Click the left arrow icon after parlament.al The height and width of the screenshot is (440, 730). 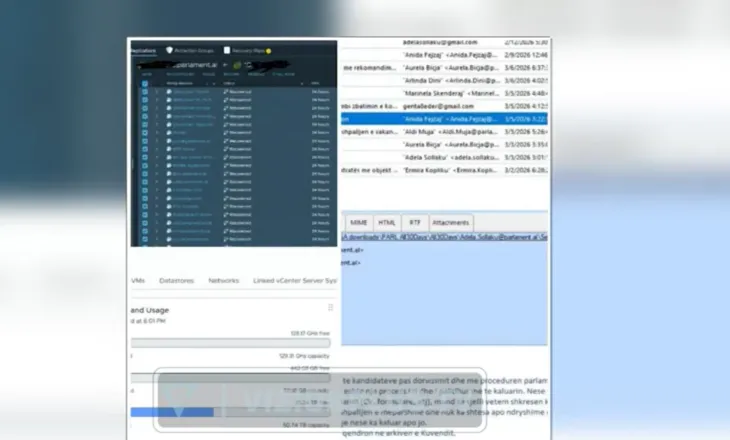tap(225, 65)
